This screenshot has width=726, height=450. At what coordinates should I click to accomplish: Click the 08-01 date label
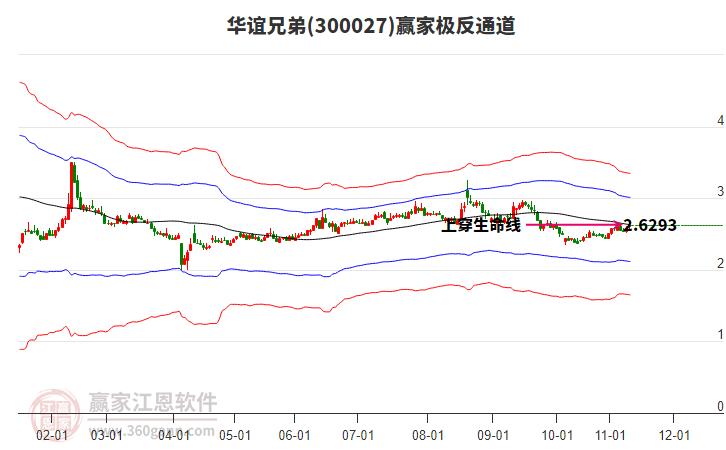(427, 435)
